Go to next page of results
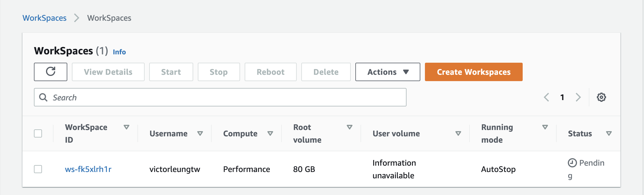The width and height of the screenshot is (644, 195). pyautogui.click(x=578, y=97)
